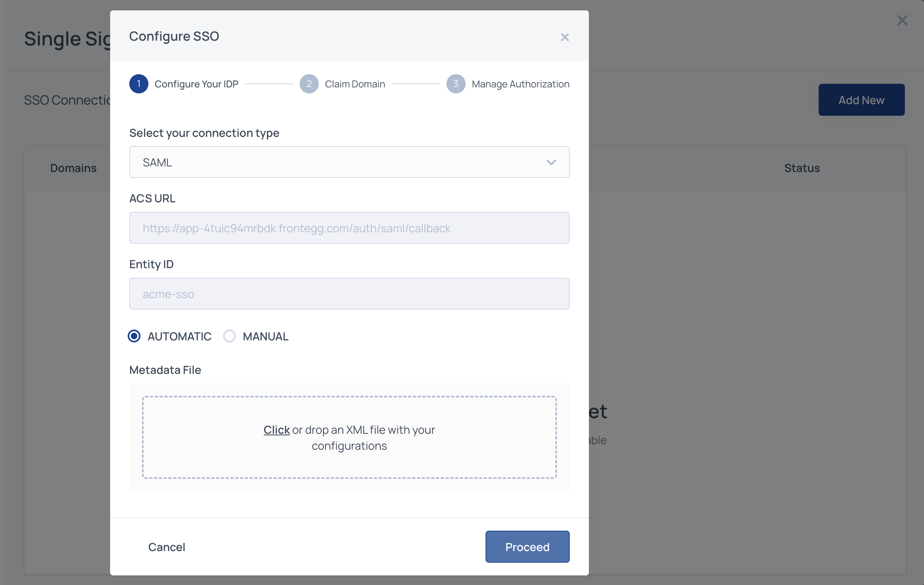Select the MANUAL radio button
The height and width of the screenshot is (585, 924).
229,336
